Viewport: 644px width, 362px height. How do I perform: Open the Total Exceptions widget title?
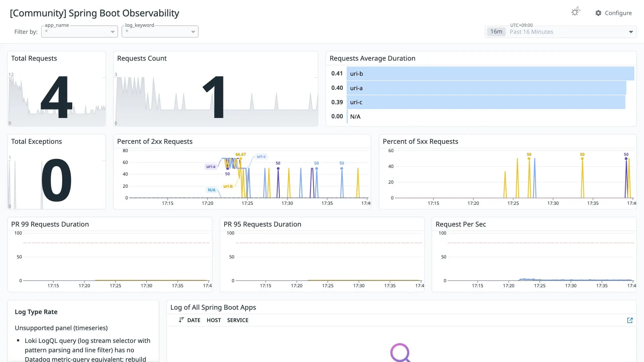coord(36,141)
